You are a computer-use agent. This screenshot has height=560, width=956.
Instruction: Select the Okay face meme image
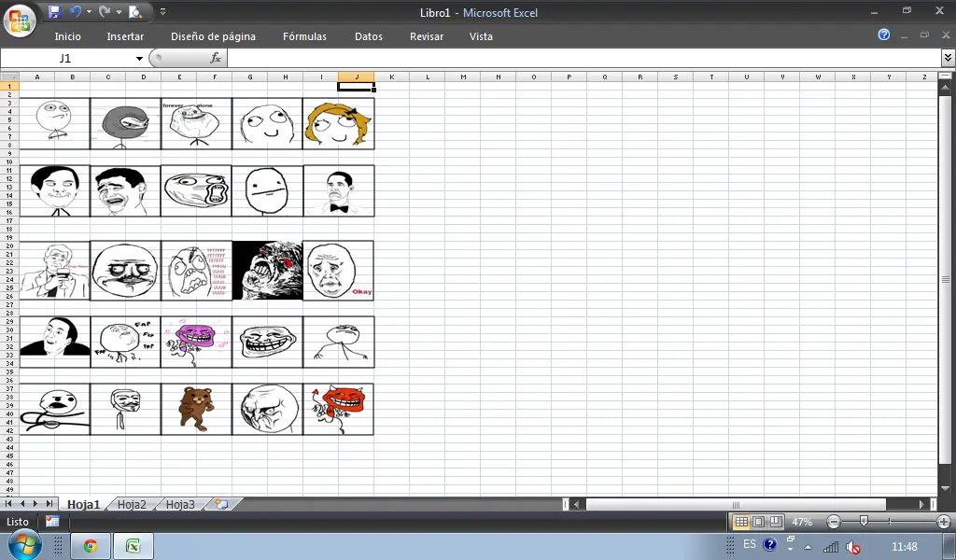[338, 271]
